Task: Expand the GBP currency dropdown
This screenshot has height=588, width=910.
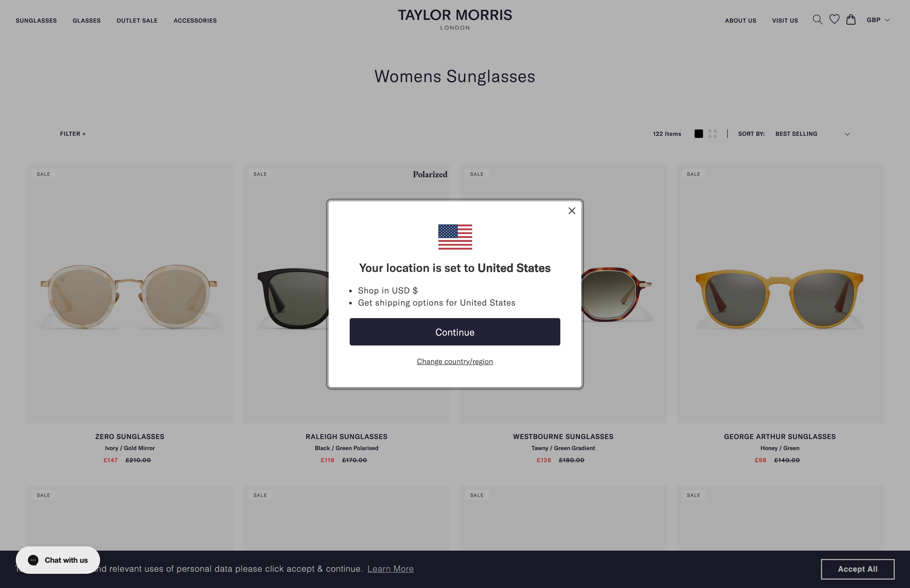Action: (878, 20)
